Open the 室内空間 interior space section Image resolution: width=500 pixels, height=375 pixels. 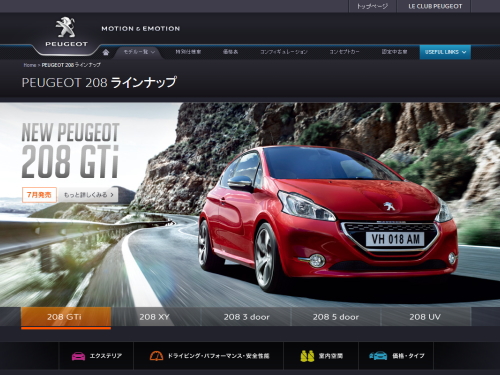[x=321, y=356]
